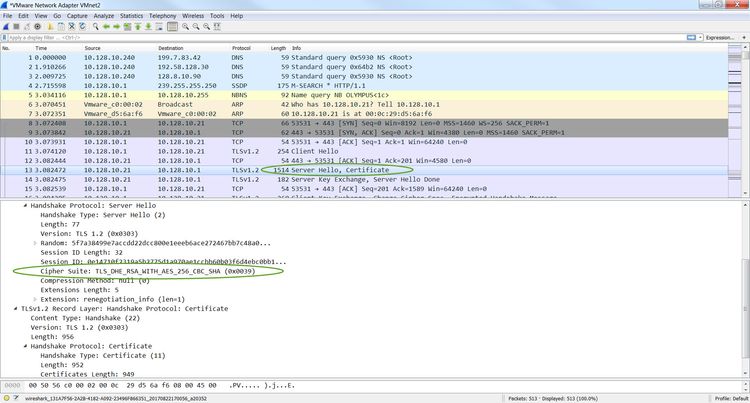750x403 pixels.
Task: Expand the renegotiation_info Extension node
Action: [33, 297]
